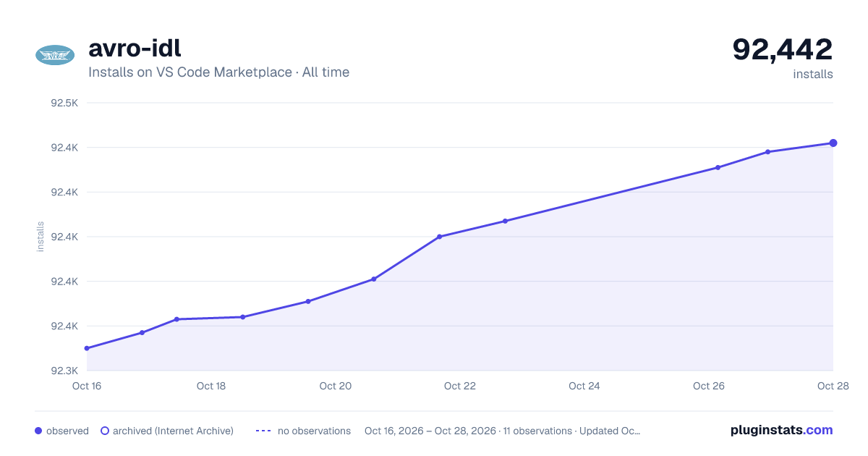Click the 'no observations' legend label
This screenshot has height=456, width=868.
tap(314, 431)
